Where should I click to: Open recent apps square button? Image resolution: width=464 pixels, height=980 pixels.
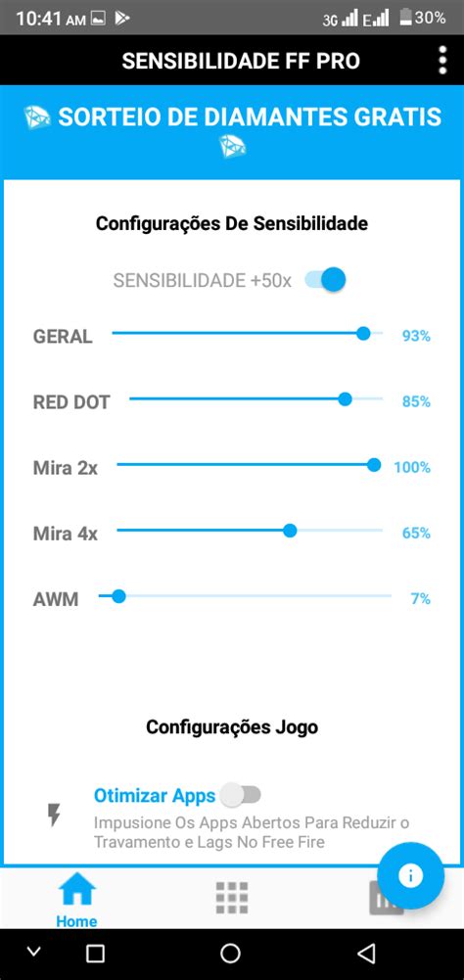pos(95,954)
